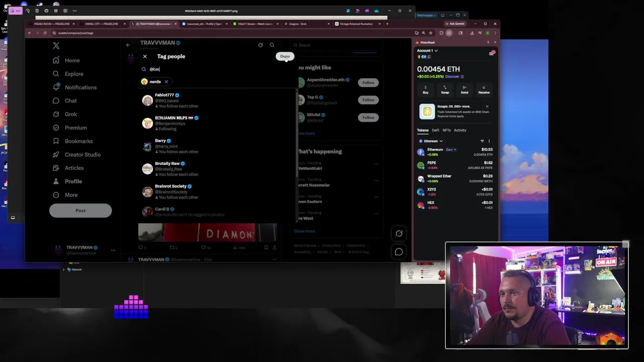Open the Discover link in MetaMask
Image resolution: width=644 pixels, height=362 pixels.
454,77
